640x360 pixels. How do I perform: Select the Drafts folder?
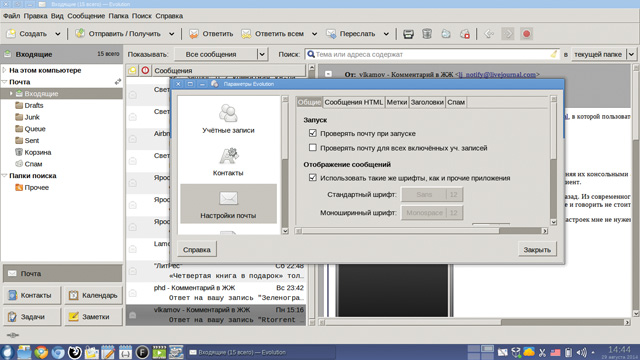(x=33, y=105)
